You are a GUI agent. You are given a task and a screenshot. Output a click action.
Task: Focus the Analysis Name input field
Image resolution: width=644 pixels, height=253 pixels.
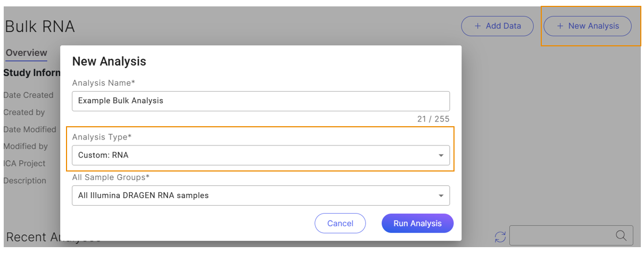(261, 101)
